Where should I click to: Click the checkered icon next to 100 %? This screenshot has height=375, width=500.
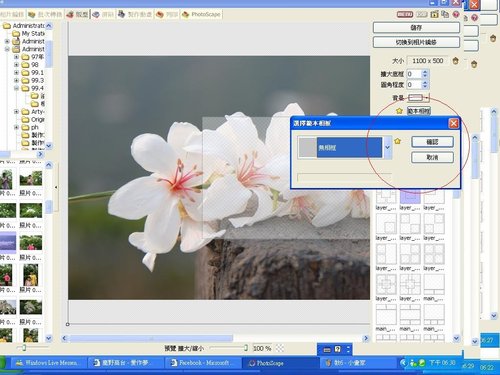click(x=280, y=348)
